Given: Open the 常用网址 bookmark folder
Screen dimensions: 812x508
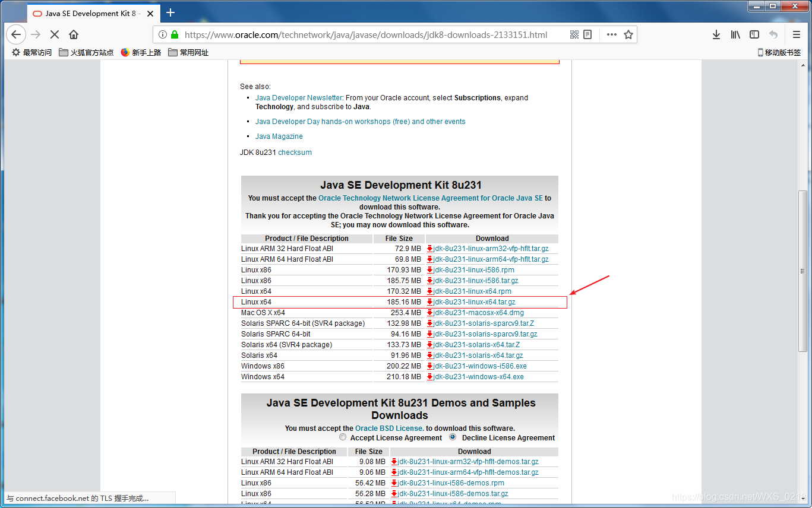Looking at the screenshot, I should pos(188,52).
